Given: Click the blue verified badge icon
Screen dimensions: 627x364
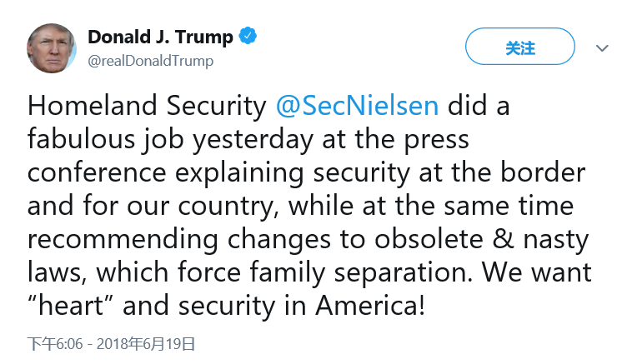Looking at the screenshot, I should (x=248, y=37).
